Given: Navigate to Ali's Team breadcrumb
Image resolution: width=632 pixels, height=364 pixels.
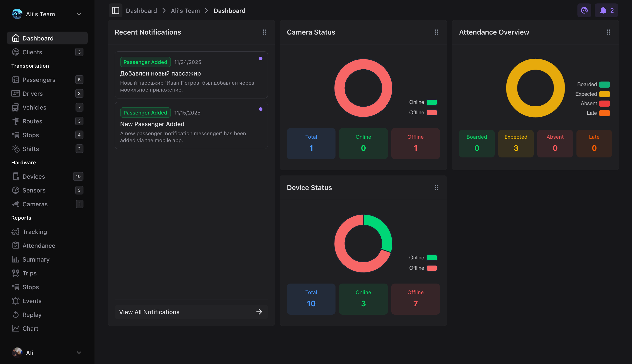Looking at the screenshot, I should coord(185,11).
